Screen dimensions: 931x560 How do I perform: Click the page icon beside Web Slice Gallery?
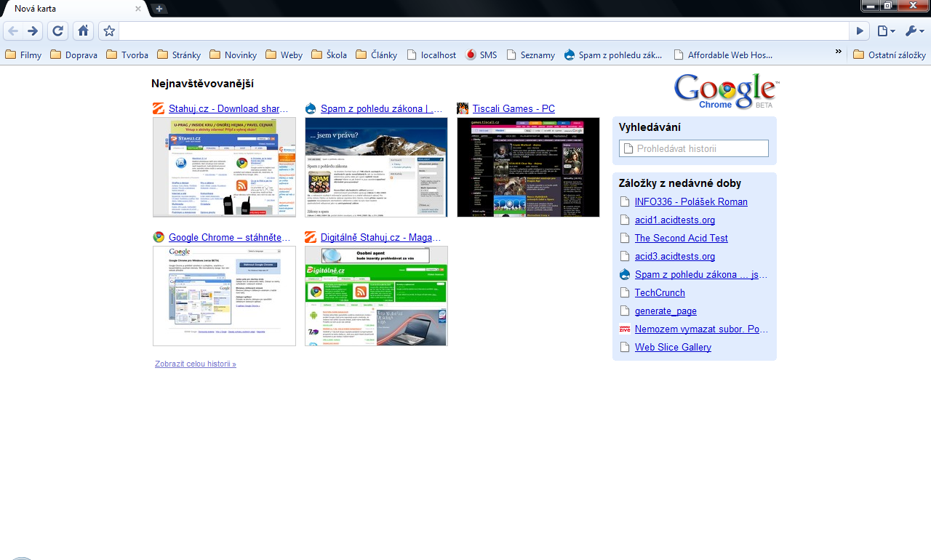click(x=625, y=347)
